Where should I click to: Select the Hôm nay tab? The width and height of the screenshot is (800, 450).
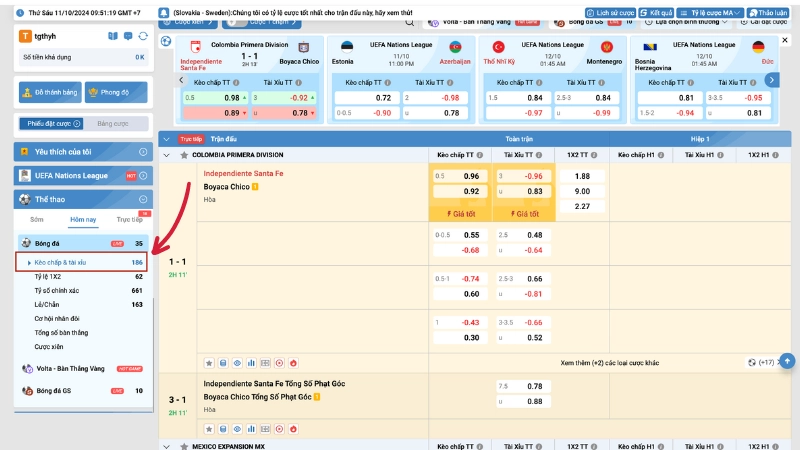(83, 218)
